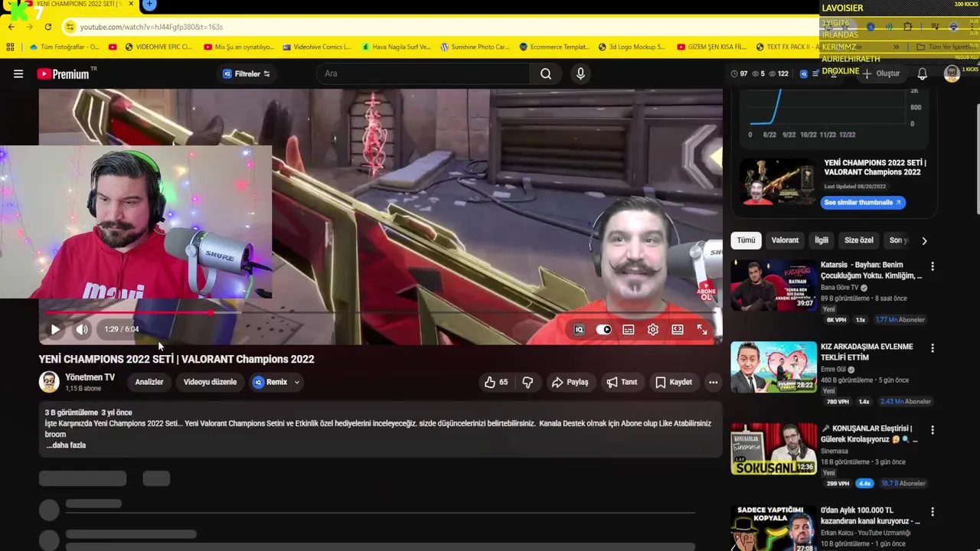Open player settings gear
This screenshot has height=551, width=980.
coord(653,329)
